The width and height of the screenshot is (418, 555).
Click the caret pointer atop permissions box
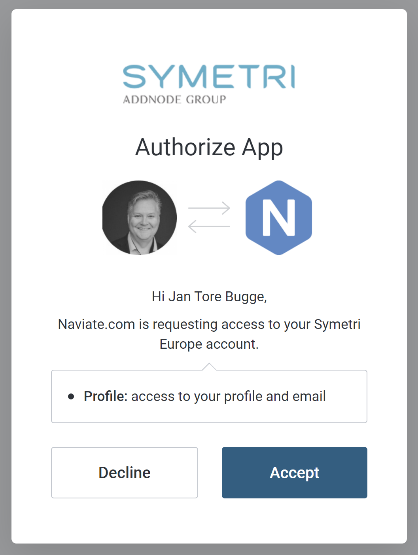tap(209, 367)
